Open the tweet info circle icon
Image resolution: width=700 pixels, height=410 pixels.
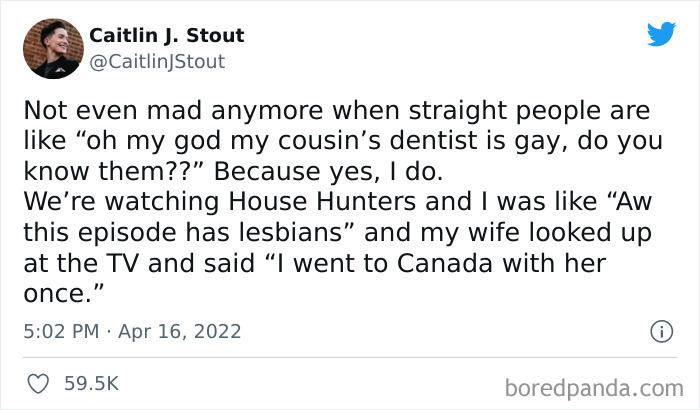pos(660,330)
